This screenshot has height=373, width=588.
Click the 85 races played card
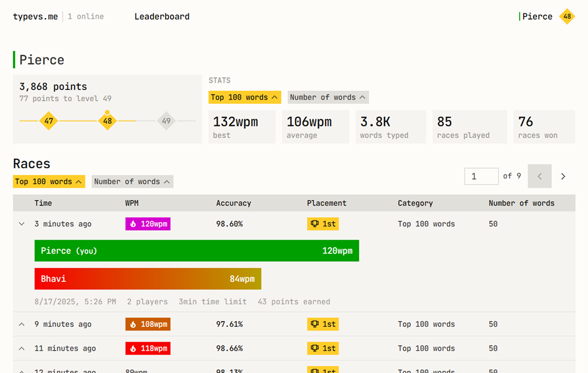pyautogui.click(x=469, y=127)
